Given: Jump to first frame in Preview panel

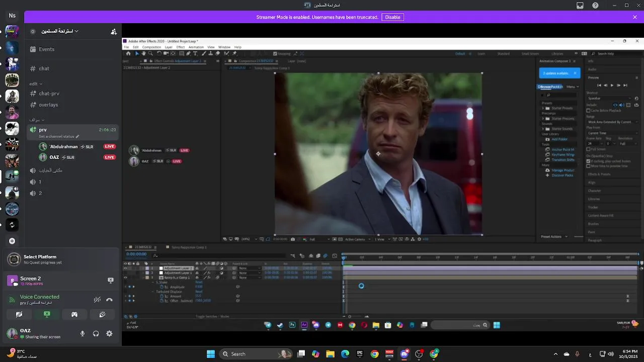Looking at the screenshot, I should coord(599,85).
